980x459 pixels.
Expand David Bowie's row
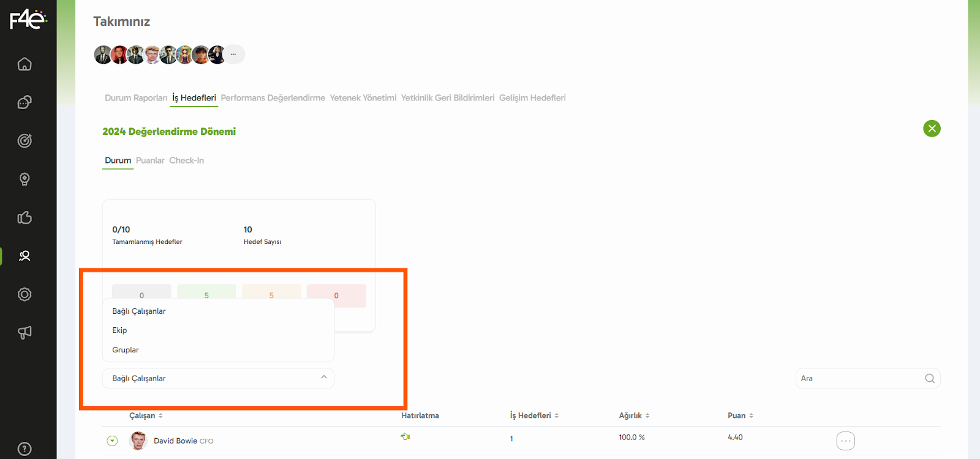click(x=112, y=441)
